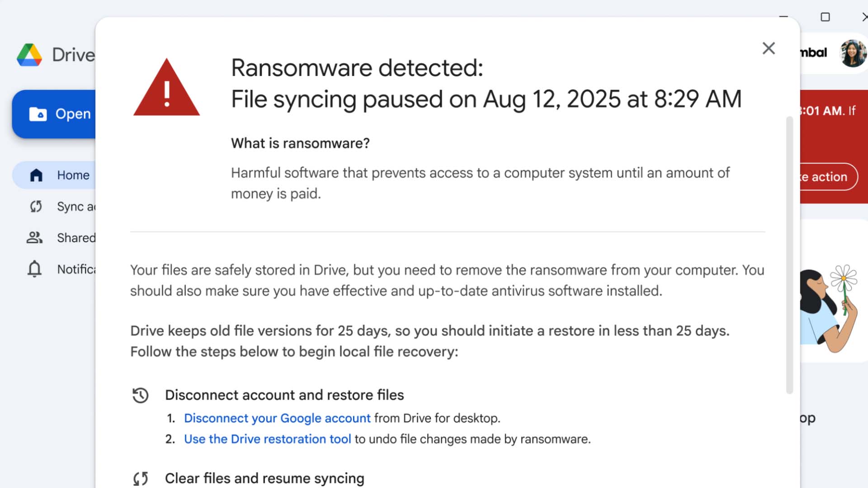Click the sync icon beside Clear files heading
This screenshot has height=488, width=868.
[x=140, y=479]
